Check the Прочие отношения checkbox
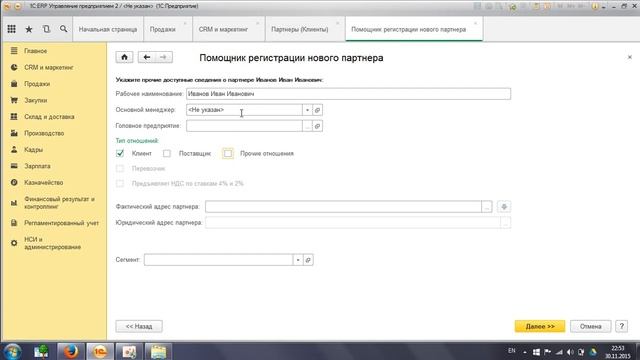This screenshot has height=360, width=640. click(x=228, y=153)
